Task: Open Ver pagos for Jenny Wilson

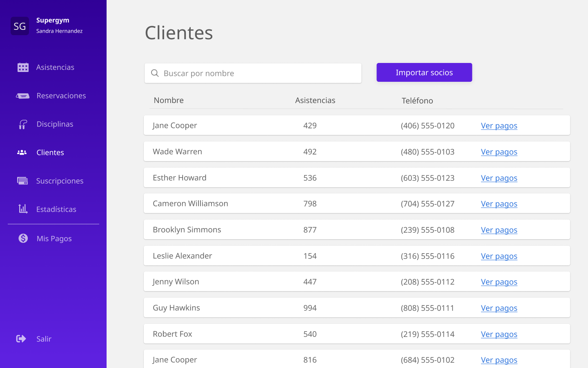Action: (x=499, y=282)
